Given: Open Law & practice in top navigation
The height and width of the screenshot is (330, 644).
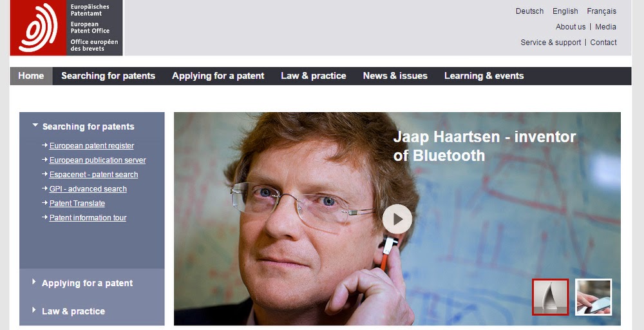Looking at the screenshot, I should click(x=314, y=76).
